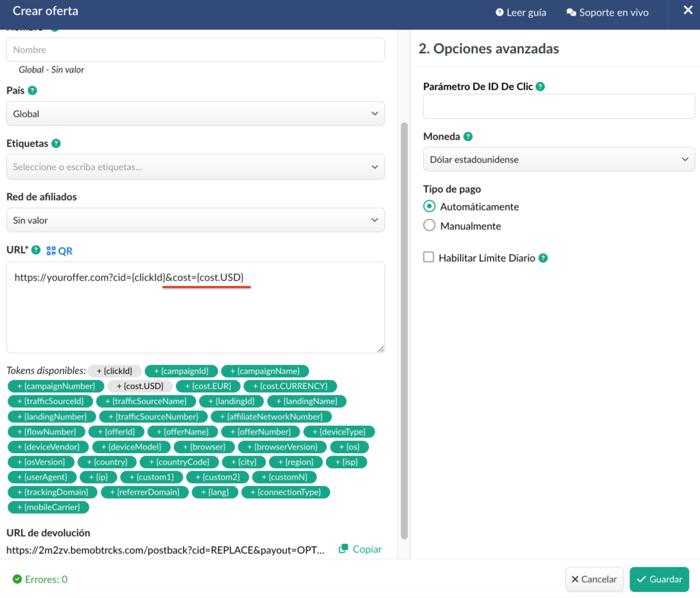Enable the Habilitar Límite Diario checkbox
The image size is (700, 598).
[429, 258]
